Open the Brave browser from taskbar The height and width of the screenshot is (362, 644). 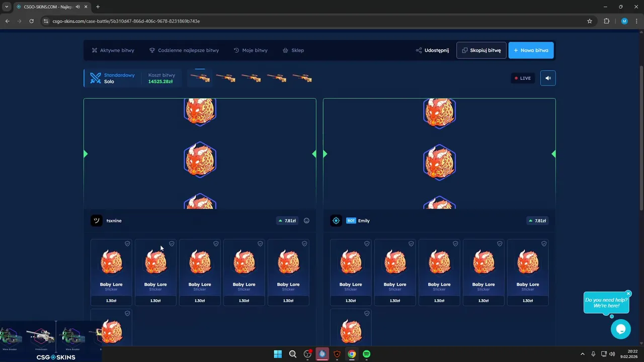tap(337, 354)
